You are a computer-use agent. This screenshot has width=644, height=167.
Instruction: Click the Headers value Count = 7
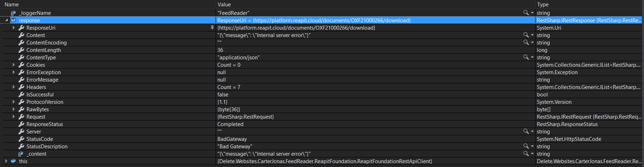(229, 87)
